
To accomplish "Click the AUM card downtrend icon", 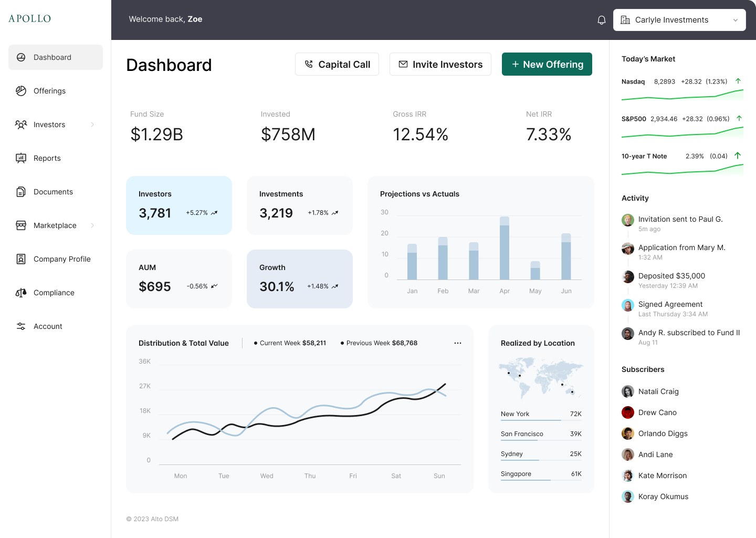I will [214, 286].
